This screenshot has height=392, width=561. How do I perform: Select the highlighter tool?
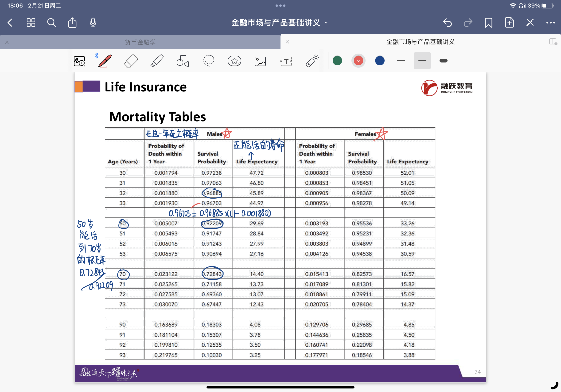(x=157, y=61)
